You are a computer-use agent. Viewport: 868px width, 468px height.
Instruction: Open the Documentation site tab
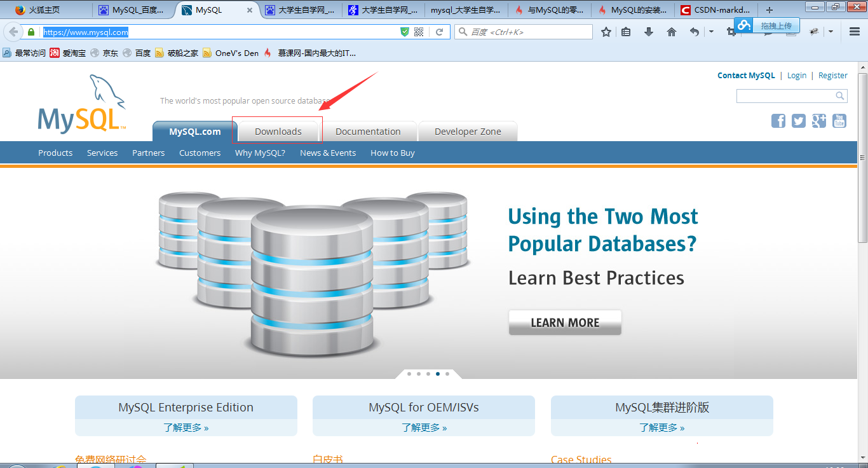pos(368,131)
